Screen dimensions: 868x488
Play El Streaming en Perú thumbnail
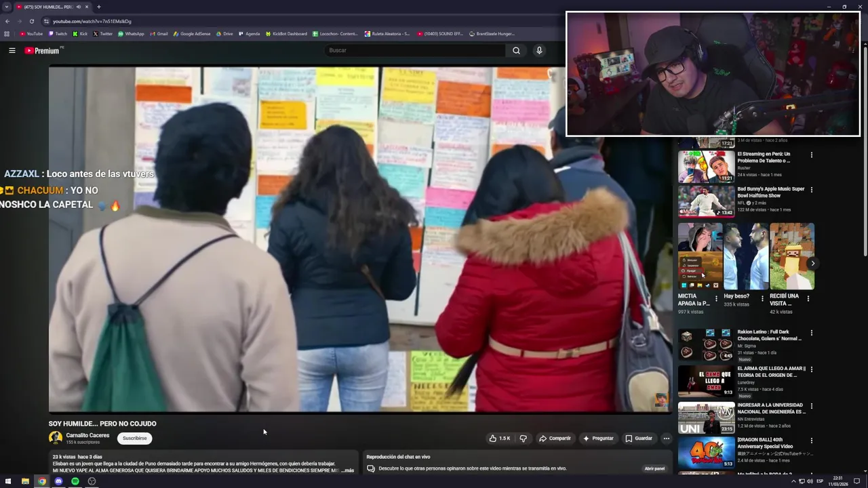(x=706, y=166)
